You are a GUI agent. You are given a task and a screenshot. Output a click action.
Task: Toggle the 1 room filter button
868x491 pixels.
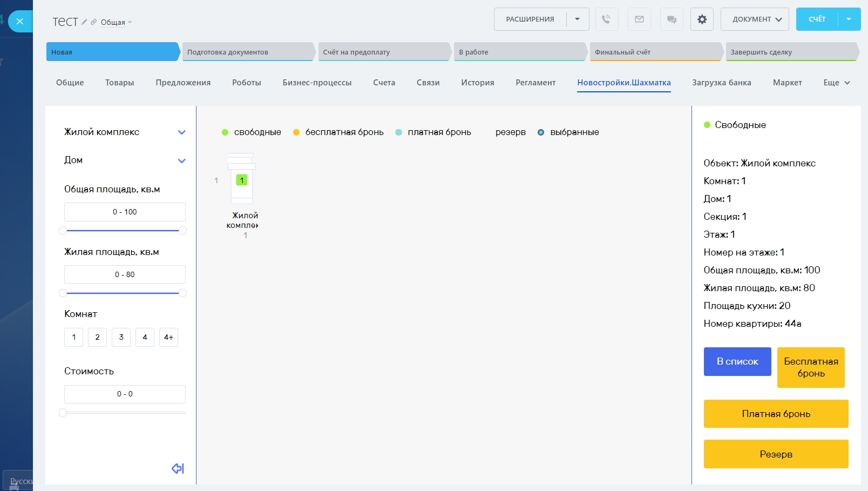74,337
